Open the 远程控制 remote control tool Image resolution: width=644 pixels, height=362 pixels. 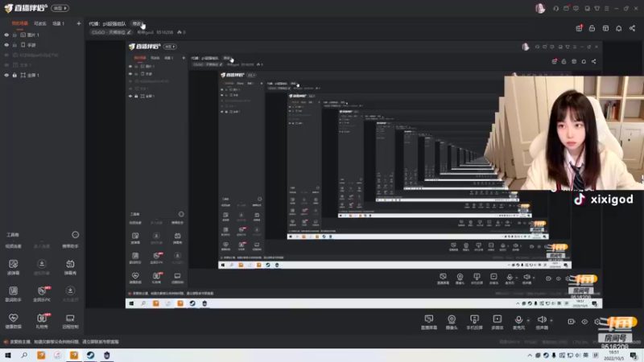click(x=70, y=321)
